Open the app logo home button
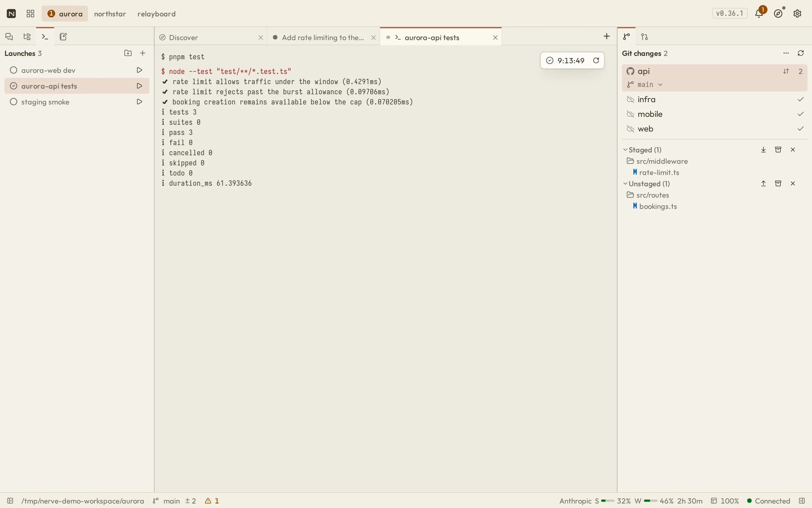 point(11,14)
